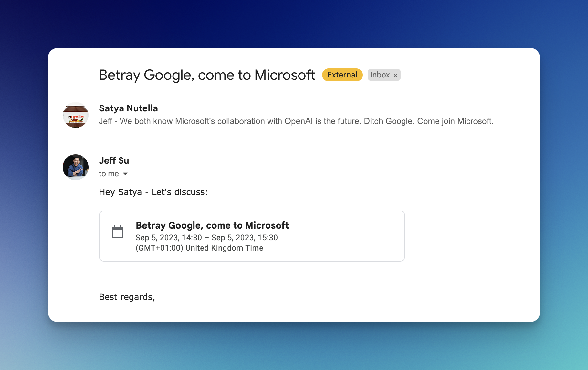Click the calendar icon in the event card
The height and width of the screenshot is (370, 588).
click(118, 232)
